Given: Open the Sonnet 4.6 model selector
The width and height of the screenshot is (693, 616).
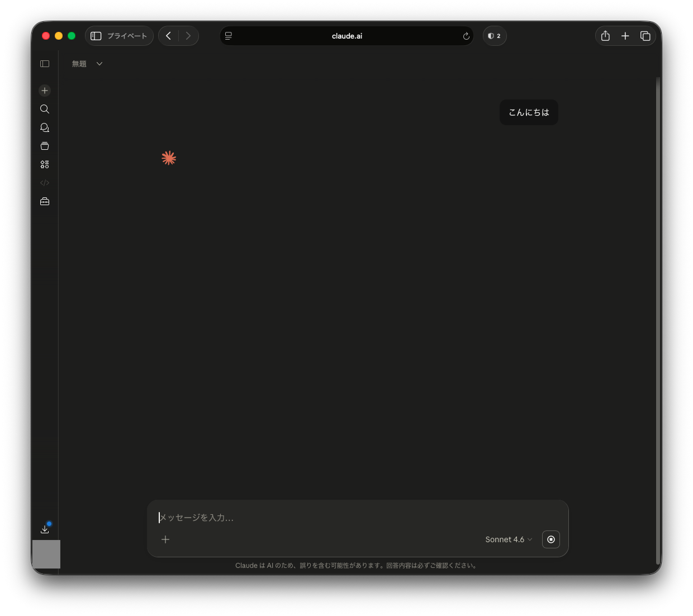Looking at the screenshot, I should (x=508, y=539).
